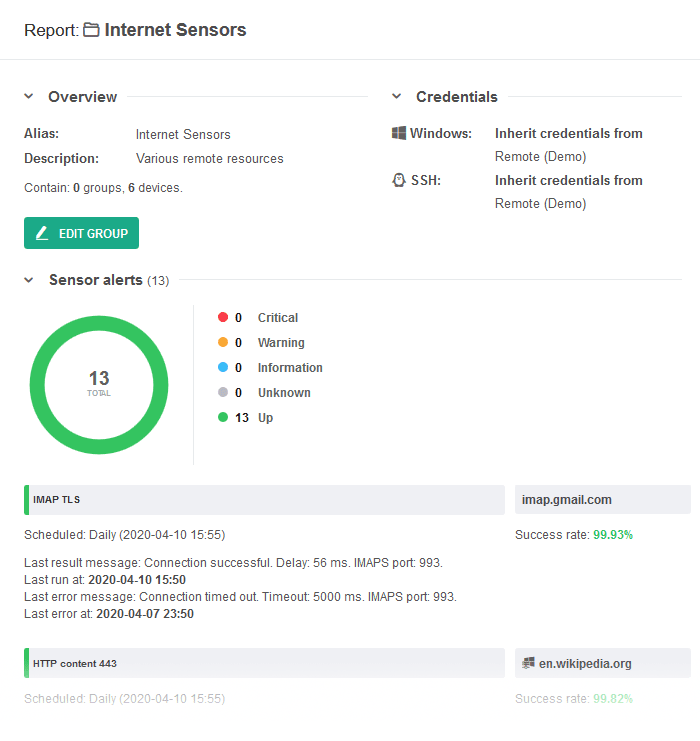Open the IMAP TLS sensor header
The image size is (700, 741).
click(264, 500)
